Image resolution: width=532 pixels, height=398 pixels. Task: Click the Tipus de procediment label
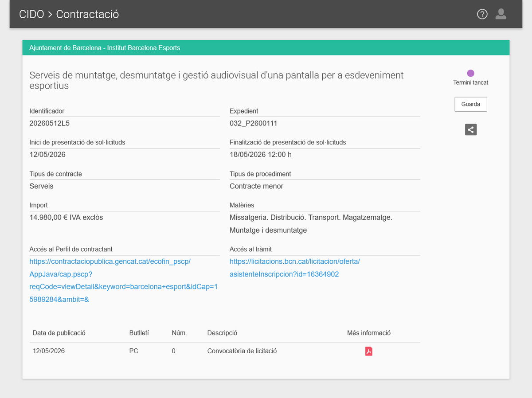pos(260,174)
